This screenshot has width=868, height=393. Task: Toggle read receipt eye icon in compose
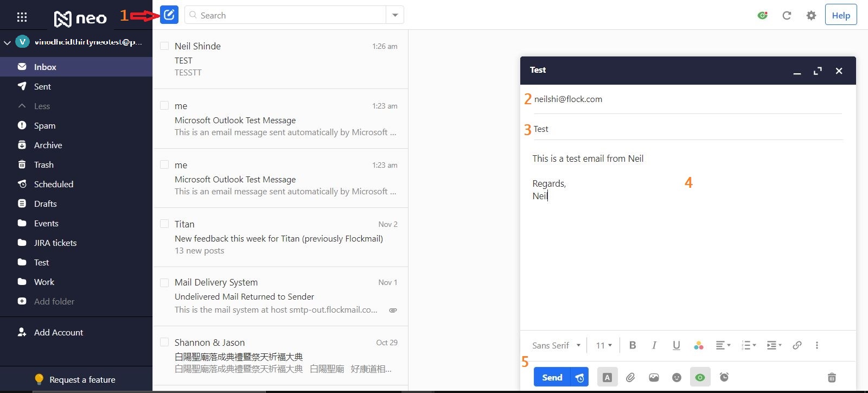point(700,377)
